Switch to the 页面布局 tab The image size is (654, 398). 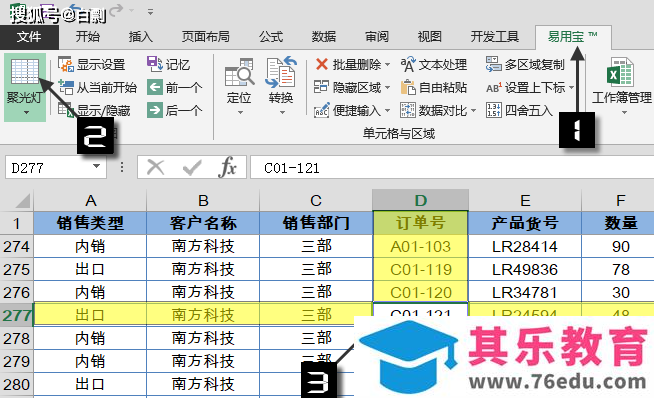(x=205, y=37)
